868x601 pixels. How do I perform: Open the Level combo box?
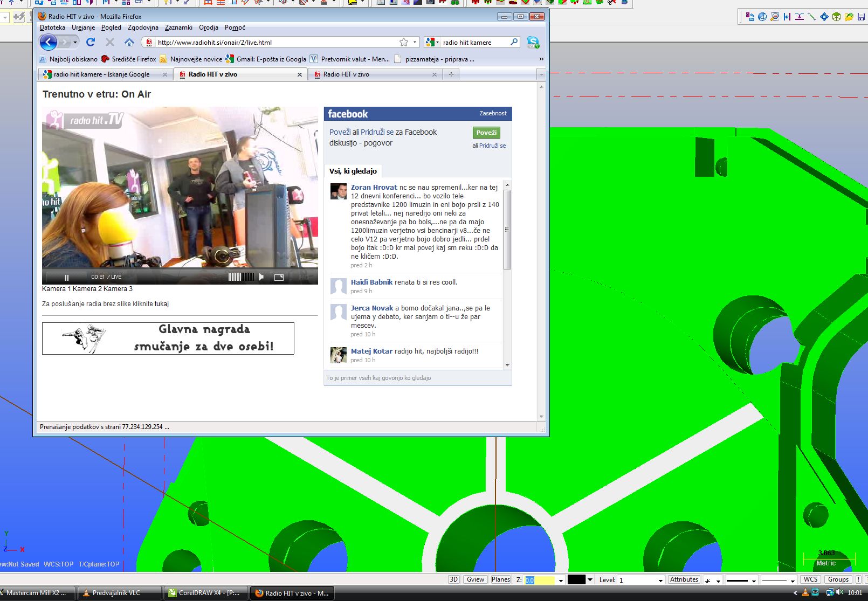pos(641,580)
